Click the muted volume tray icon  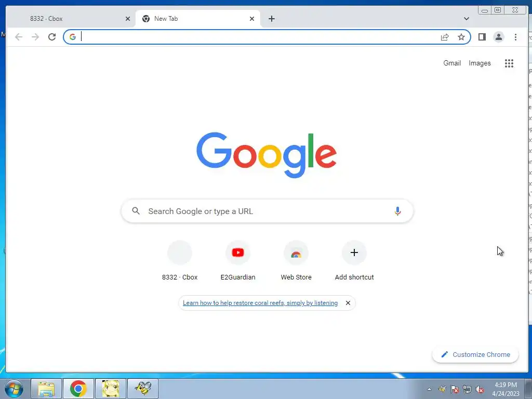coord(480,389)
